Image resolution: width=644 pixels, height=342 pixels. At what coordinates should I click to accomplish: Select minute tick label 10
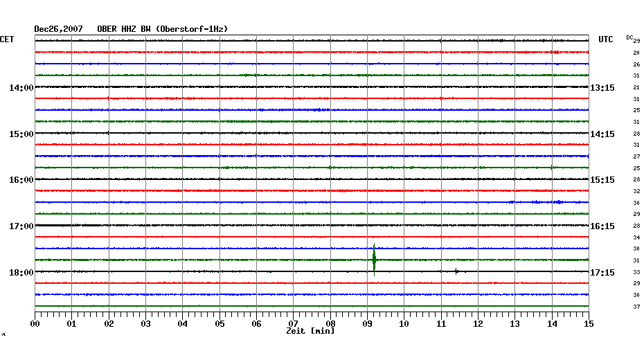(x=404, y=324)
